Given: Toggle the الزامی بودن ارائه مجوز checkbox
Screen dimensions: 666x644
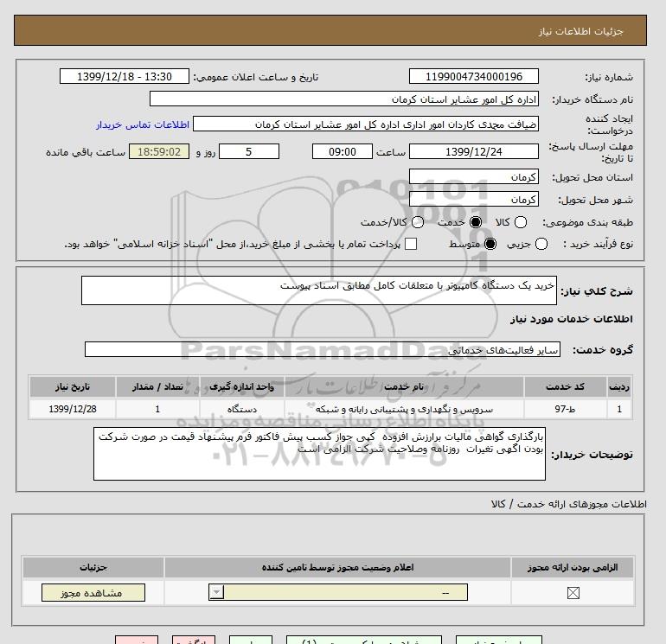Looking at the screenshot, I should (573, 593).
